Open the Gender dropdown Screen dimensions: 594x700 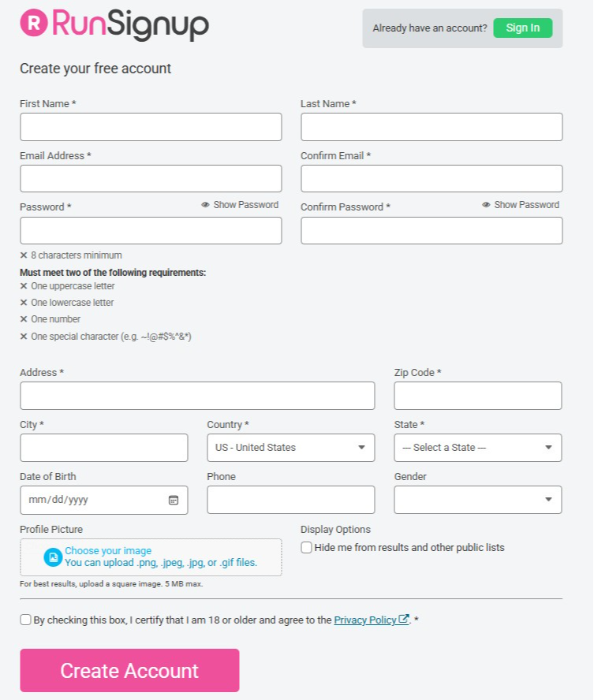(x=478, y=500)
